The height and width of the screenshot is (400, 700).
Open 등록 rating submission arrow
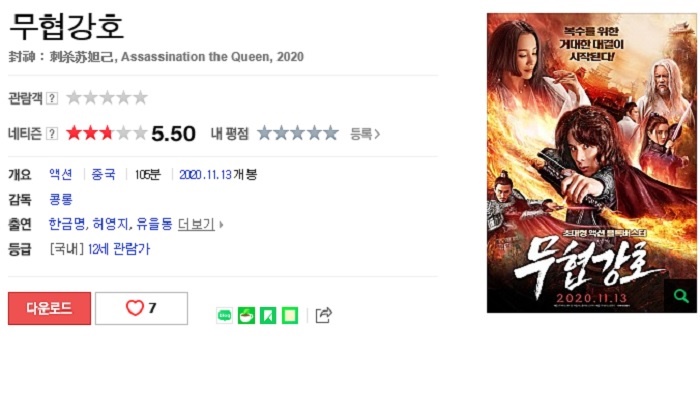(x=365, y=133)
